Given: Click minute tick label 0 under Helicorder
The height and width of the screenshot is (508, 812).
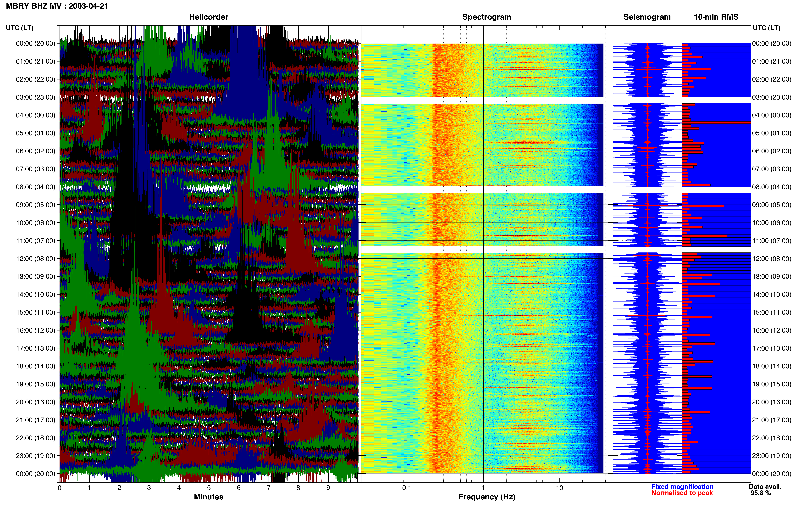Looking at the screenshot, I should pyautogui.click(x=59, y=487).
